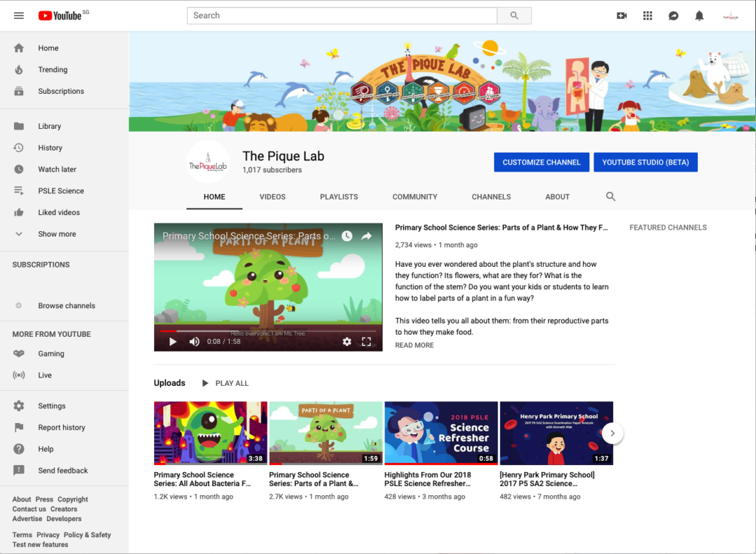The image size is (756, 554).
Task: Click the video progress bar
Action: click(x=268, y=331)
